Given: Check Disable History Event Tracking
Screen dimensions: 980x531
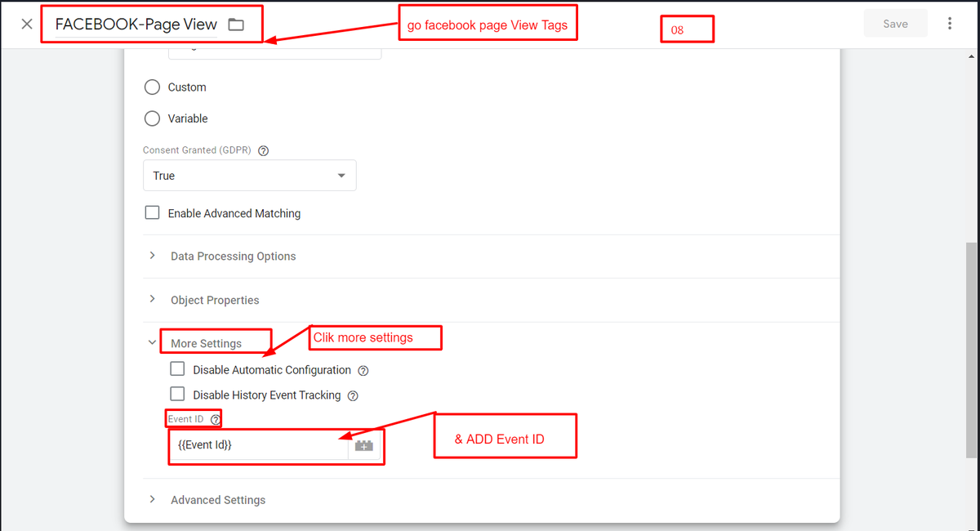Looking at the screenshot, I should 177,394.
